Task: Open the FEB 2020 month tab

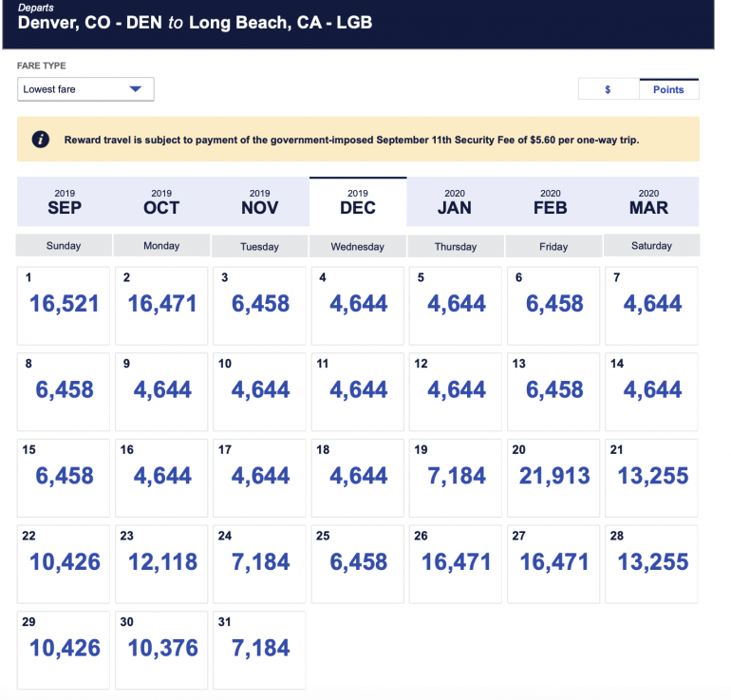Action: pos(553,201)
